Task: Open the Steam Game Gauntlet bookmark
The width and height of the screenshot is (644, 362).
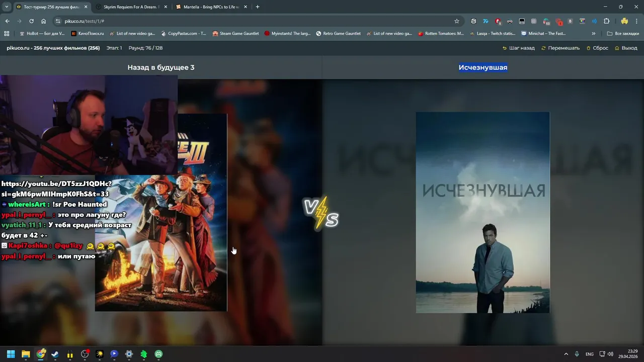Action: (236, 34)
